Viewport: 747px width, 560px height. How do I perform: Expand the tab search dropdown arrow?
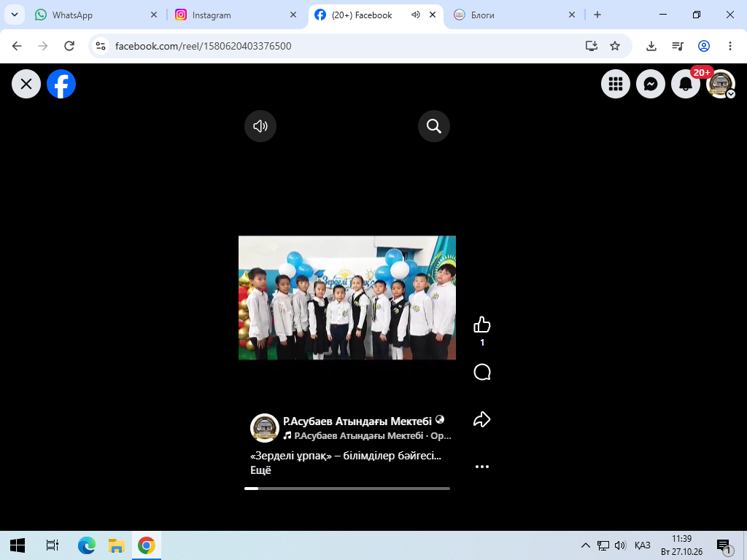point(15,15)
